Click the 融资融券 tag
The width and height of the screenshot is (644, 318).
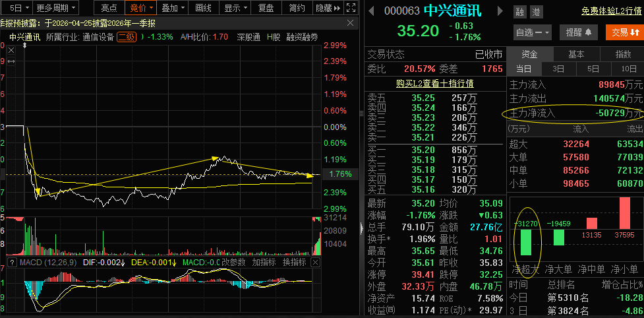pos(303,37)
